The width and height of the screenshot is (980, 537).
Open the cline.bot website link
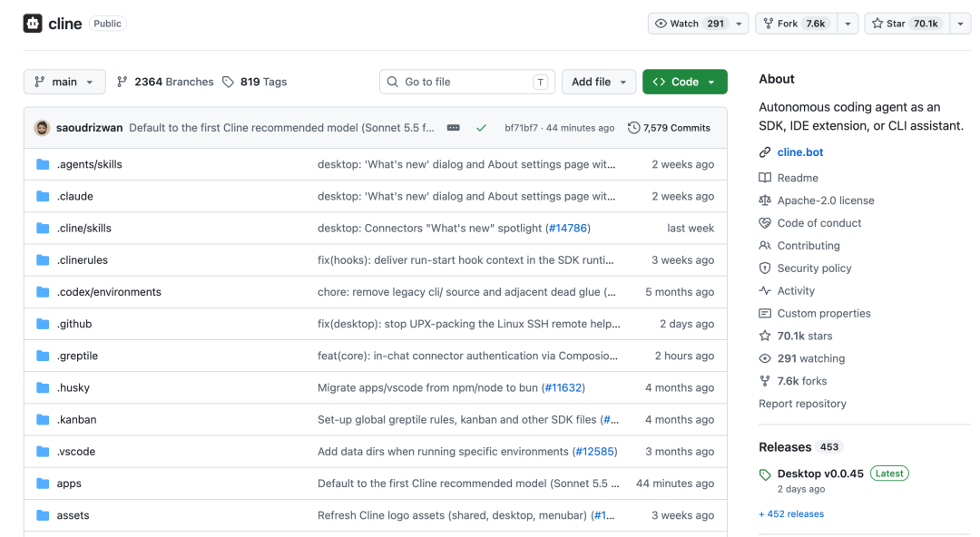click(800, 151)
